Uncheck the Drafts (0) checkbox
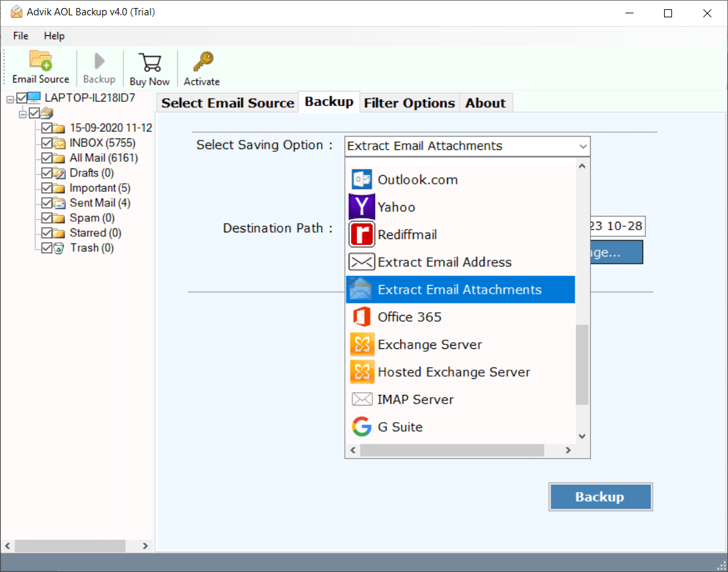The image size is (728, 572). [47, 172]
